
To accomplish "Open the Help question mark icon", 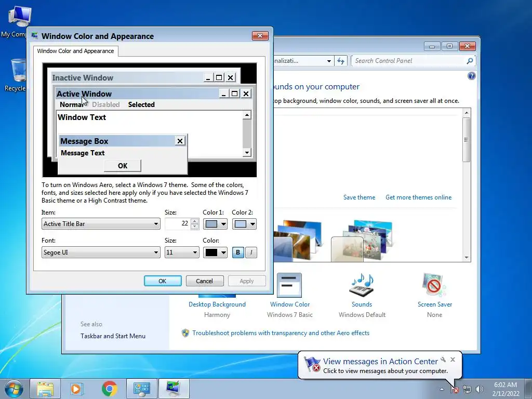I will (472, 76).
